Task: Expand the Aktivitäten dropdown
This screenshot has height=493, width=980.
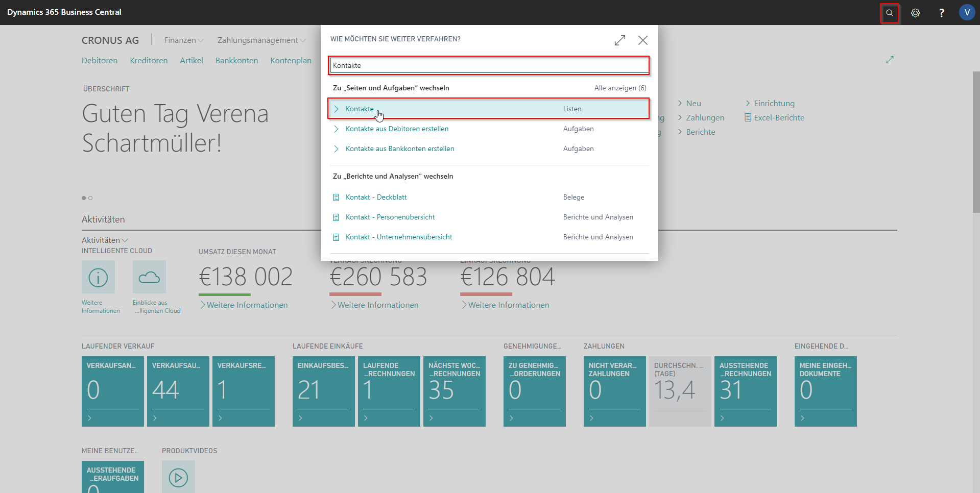Action: click(x=105, y=240)
